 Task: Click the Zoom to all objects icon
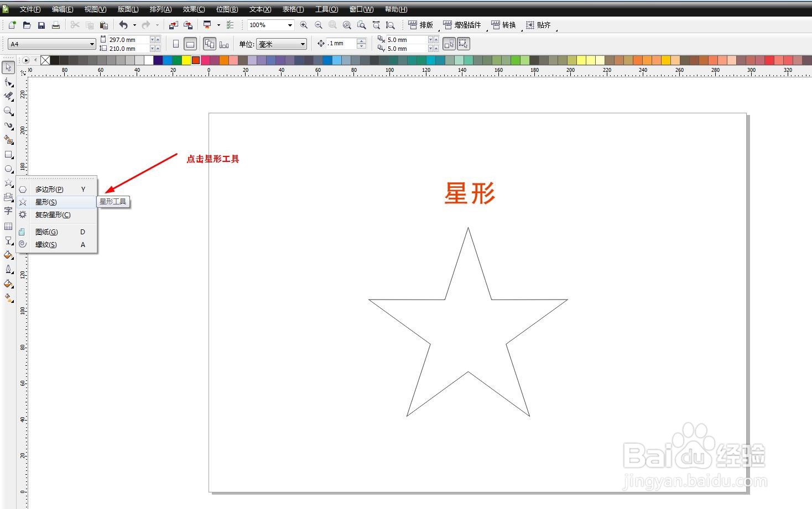pos(347,25)
